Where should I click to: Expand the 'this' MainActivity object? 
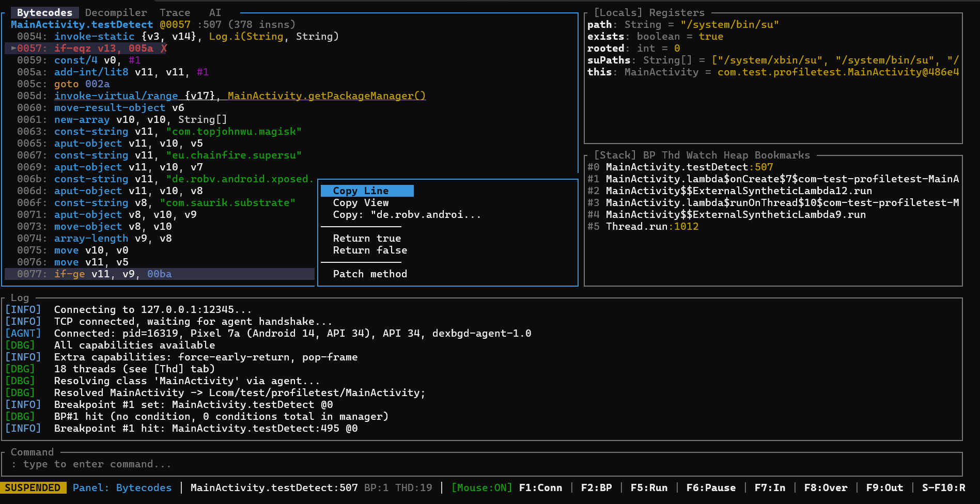[x=599, y=72]
